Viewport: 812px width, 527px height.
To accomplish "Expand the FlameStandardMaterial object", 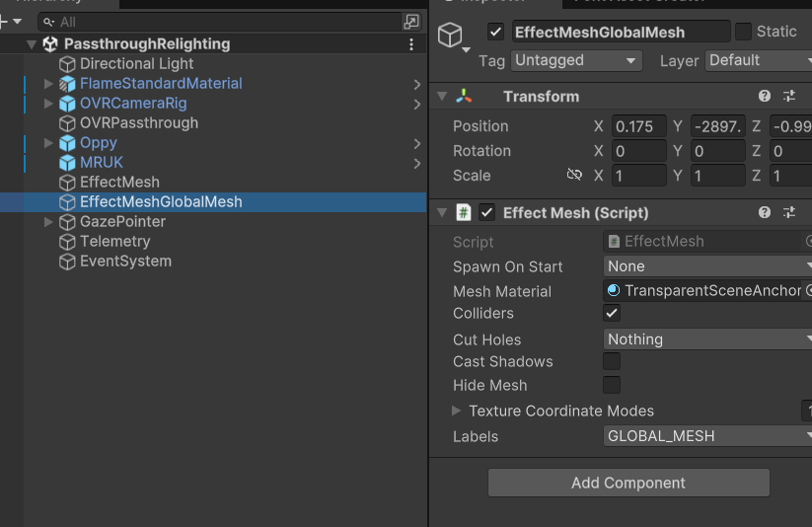I will [x=48, y=84].
